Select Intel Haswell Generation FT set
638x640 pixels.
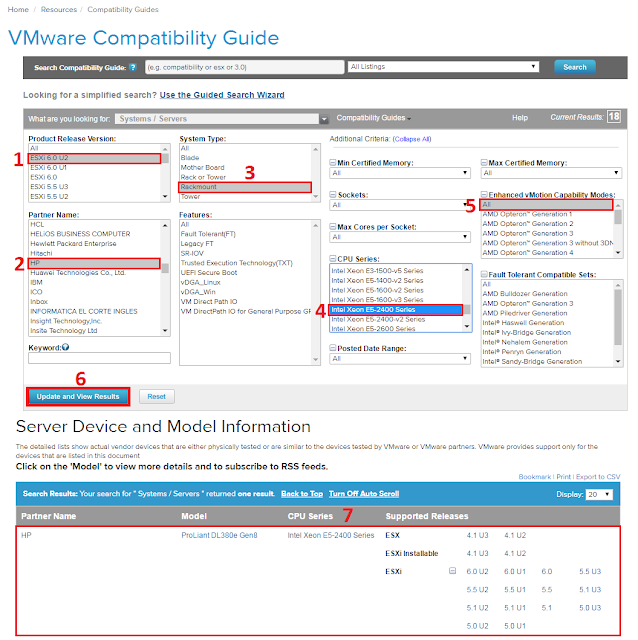547,323
